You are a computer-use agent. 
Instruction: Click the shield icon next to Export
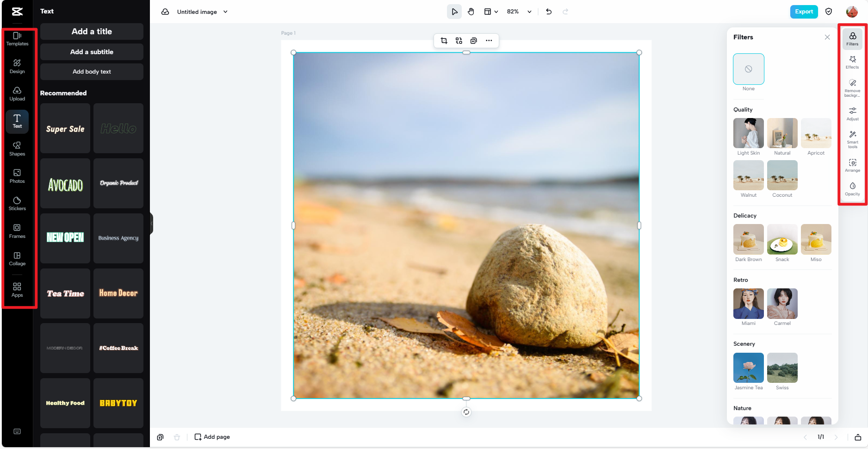[829, 12]
